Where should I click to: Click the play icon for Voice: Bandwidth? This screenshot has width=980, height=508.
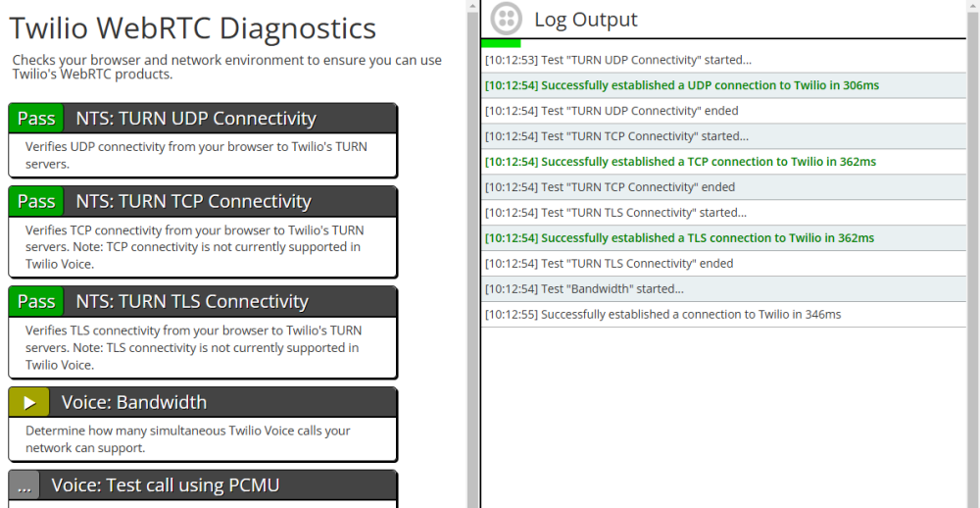coord(29,402)
